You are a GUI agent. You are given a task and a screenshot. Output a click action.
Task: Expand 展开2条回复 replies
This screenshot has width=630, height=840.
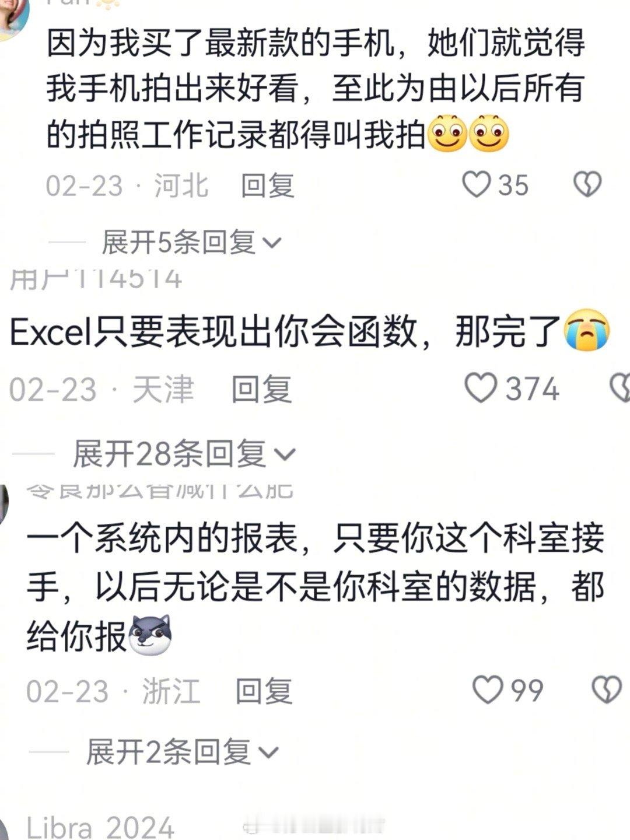(183, 751)
